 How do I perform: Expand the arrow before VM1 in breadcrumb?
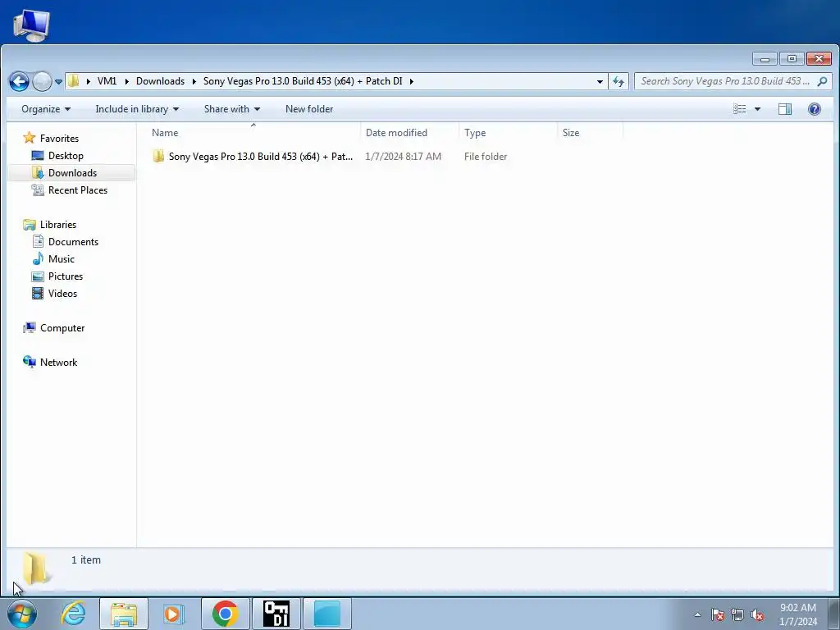pos(89,81)
